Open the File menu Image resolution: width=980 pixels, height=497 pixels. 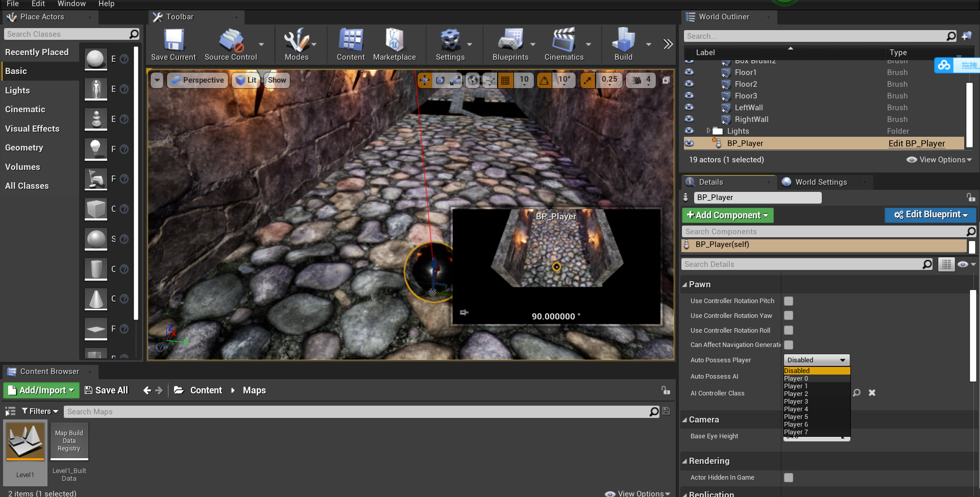[x=13, y=4]
